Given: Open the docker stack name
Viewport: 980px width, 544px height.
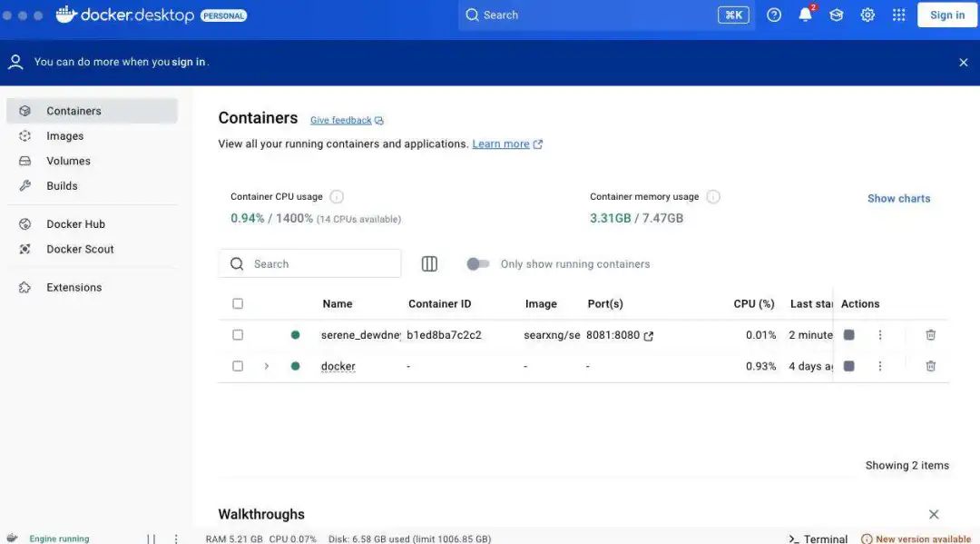Looking at the screenshot, I should pyautogui.click(x=338, y=366).
